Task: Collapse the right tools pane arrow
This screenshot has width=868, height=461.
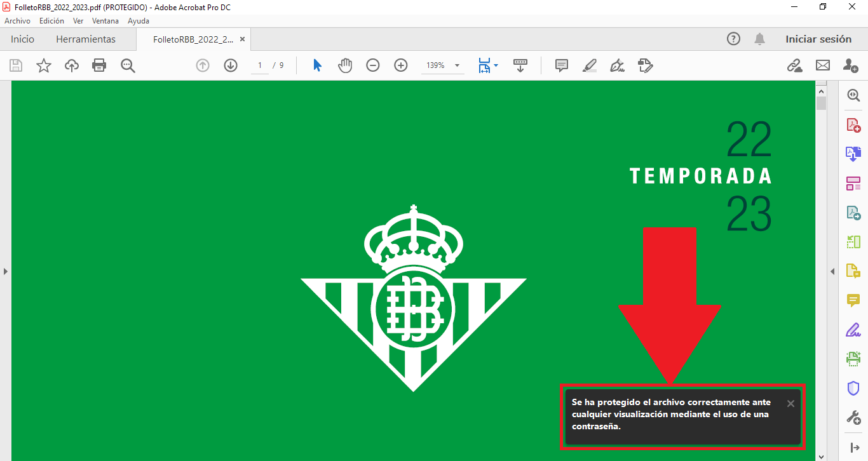Action: click(832, 271)
